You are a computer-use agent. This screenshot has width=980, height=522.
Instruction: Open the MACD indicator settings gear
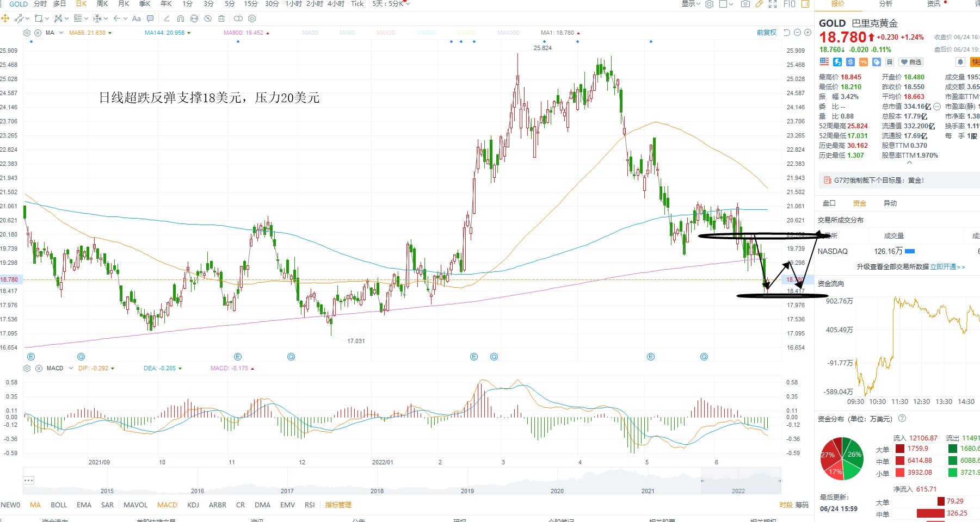[x=27, y=368]
